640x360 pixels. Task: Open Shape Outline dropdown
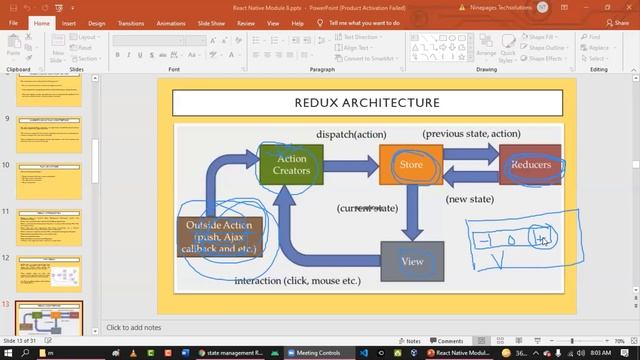[544, 48]
